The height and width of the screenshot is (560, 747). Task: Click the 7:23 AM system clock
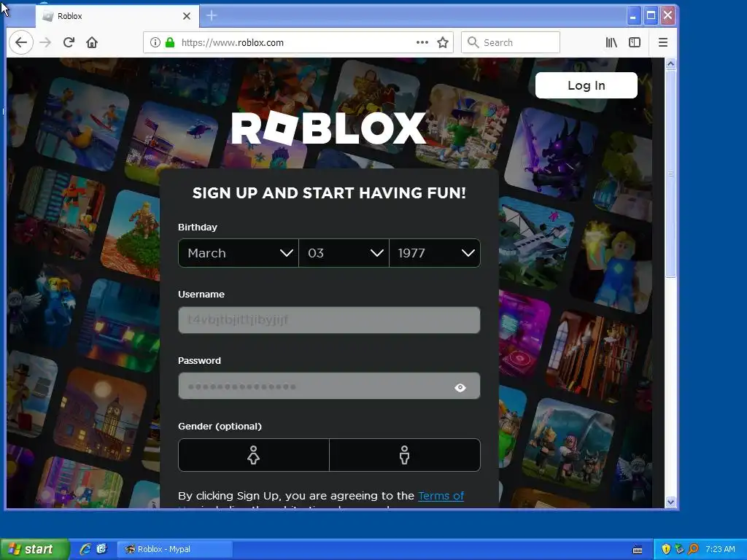pos(720,549)
